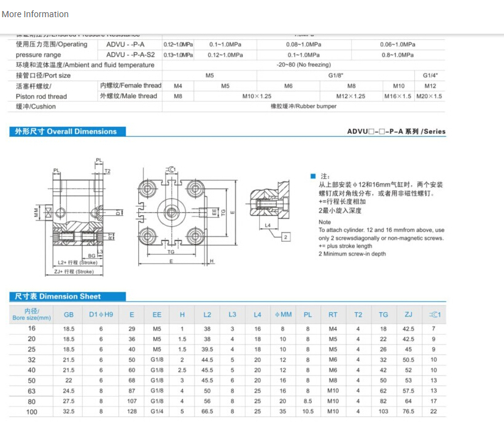
Task: Click the Bore size(mm) column header
Action: [x=31, y=315]
